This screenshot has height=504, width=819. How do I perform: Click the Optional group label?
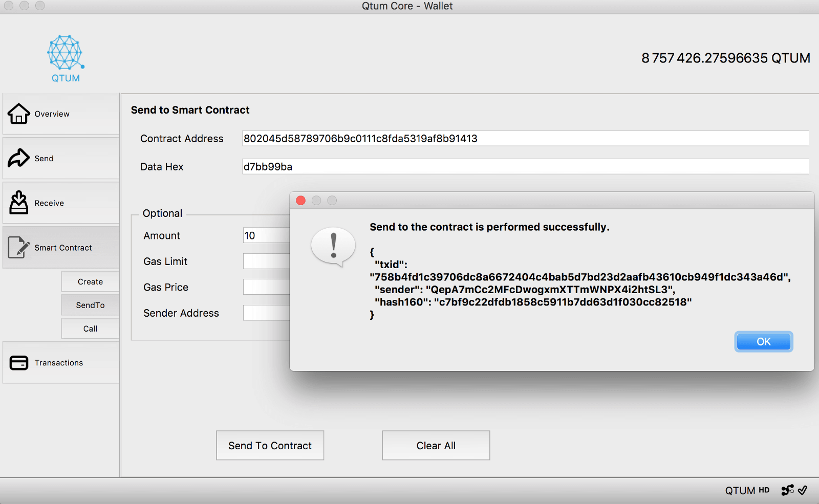tap(162, 213)
